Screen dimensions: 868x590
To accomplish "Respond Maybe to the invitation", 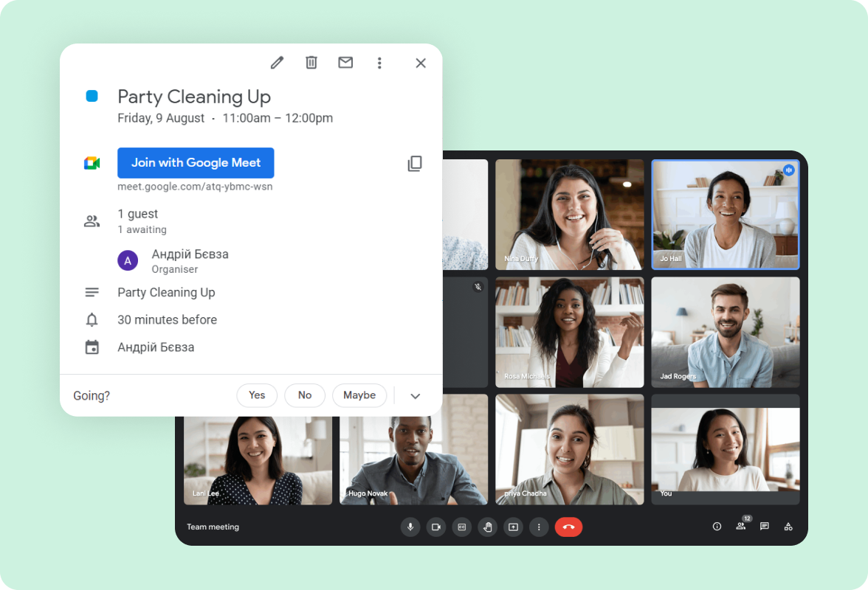I will click(x=359, y=395).
